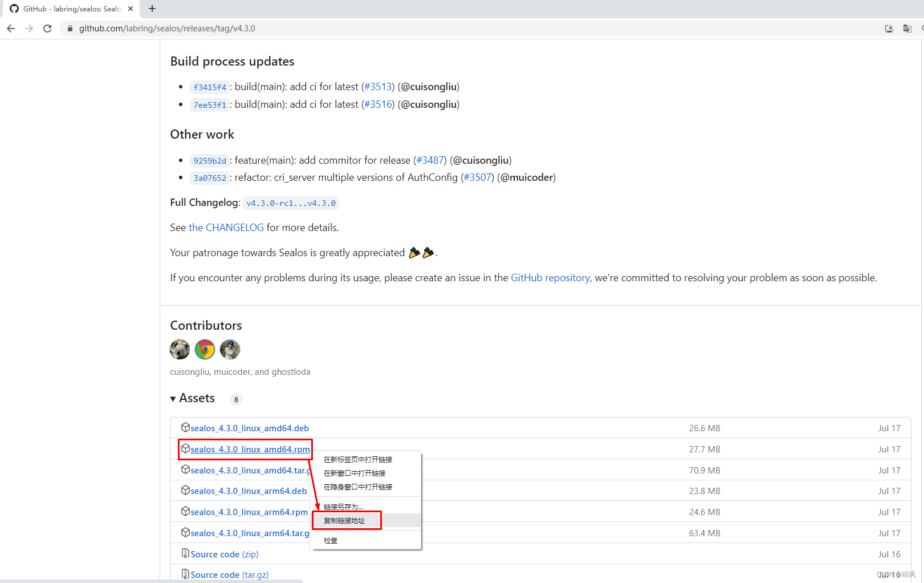Download sealos_4.3.0_linux_amd64.tar.gz
This screenshot has height=583, width=924.
pos(250,471)
